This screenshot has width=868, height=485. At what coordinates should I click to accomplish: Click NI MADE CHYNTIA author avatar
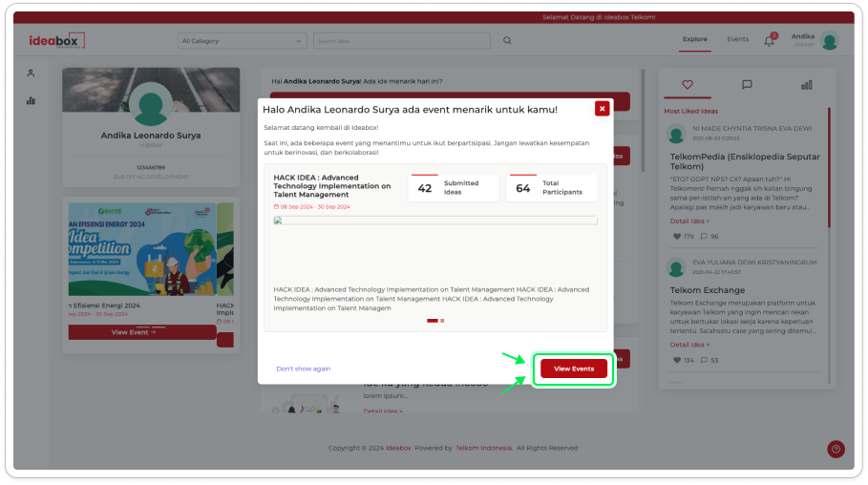pyautogui.click(x=676, y=134)
